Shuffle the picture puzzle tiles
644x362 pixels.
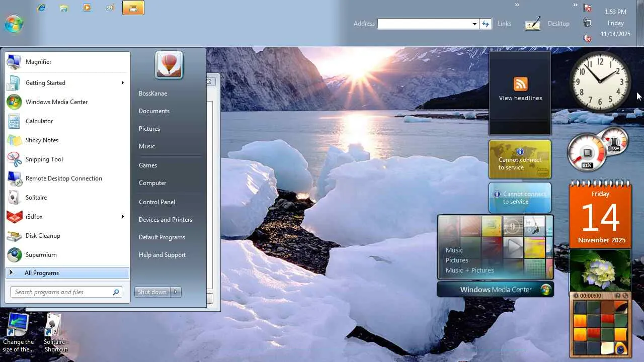(x=624, y=296)
